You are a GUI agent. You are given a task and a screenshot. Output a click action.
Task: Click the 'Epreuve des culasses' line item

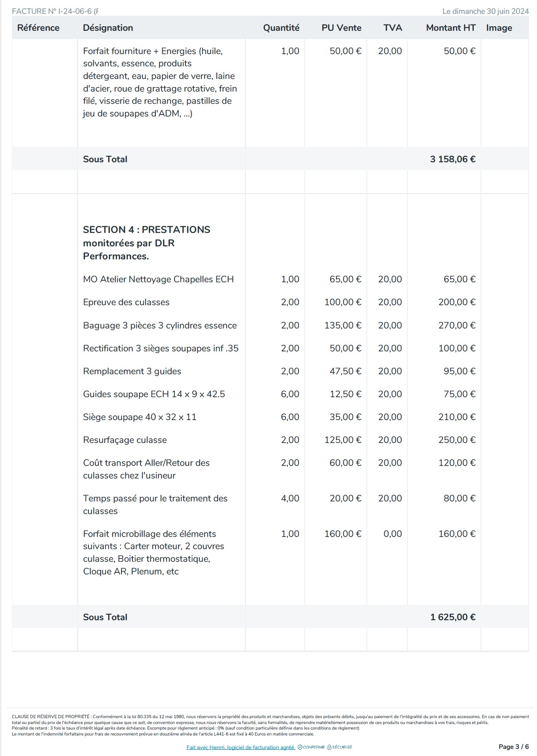tap(126, 302)
